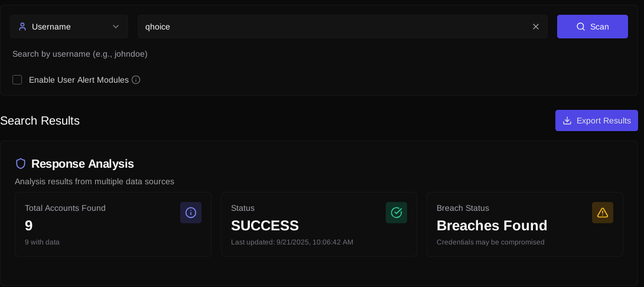This screenshot has height=287, width=644.
Task: Click the yellow warning icon on Breach Status
Action: pyautogui.click(x=603, y=213)
